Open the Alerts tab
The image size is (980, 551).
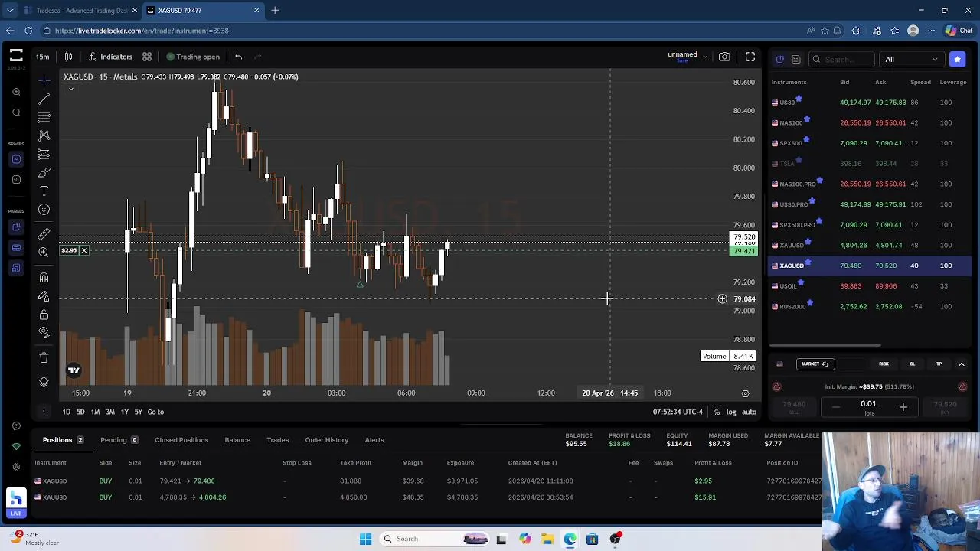coord(374,440)
